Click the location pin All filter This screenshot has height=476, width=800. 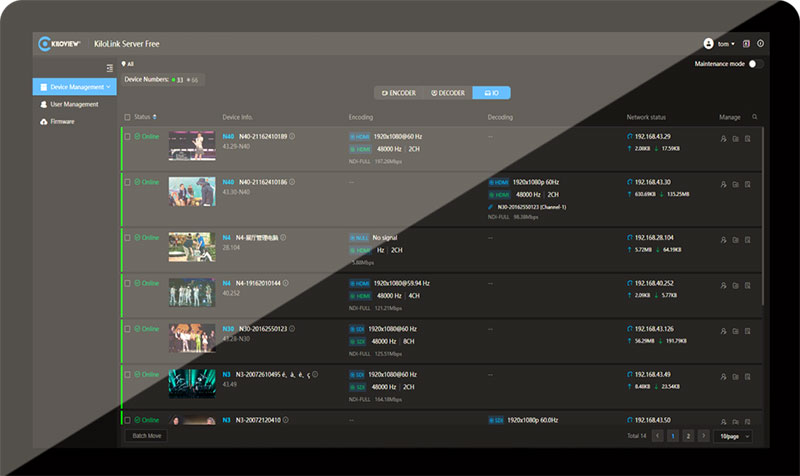click(x=128, y=64)
